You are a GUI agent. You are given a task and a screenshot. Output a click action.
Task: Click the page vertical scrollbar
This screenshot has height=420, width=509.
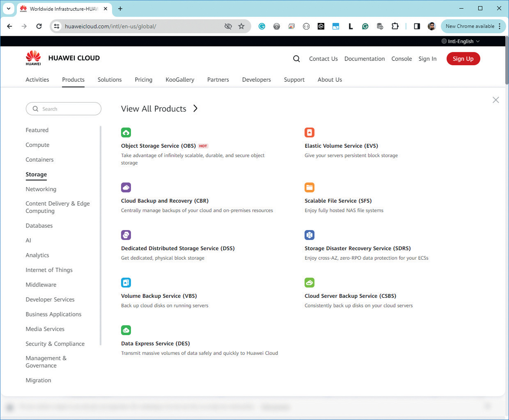507,61
